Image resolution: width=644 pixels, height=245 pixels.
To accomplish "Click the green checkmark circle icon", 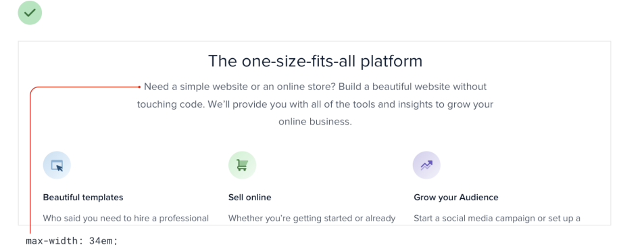I will 30,13.
